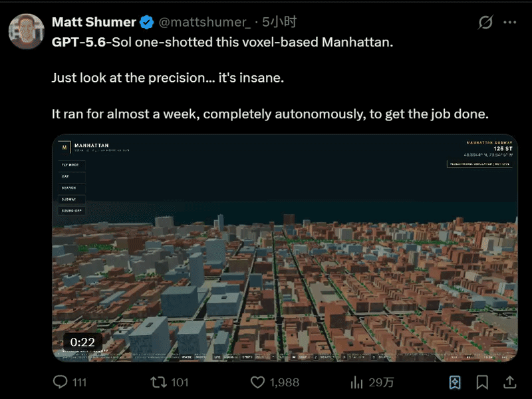Click the blue sparkle bookmark icon
The height and width of the screenshot is (399, 532).
[x=455, y=382]
